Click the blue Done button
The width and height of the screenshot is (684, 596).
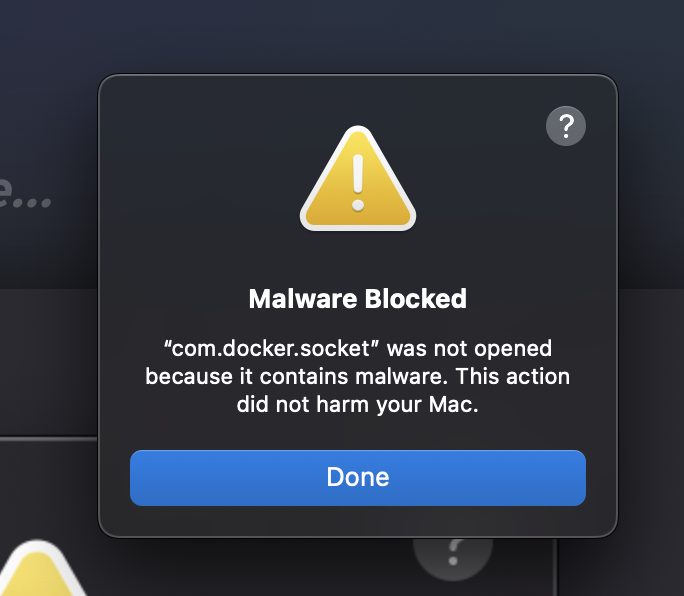357,477
